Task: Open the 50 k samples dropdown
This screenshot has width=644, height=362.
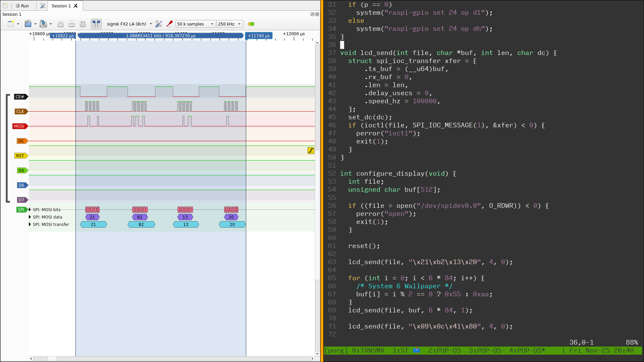Action: 195,24
